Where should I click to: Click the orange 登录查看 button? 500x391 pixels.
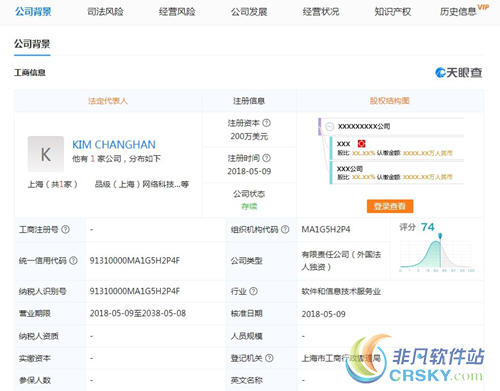(x=390, y=206)
